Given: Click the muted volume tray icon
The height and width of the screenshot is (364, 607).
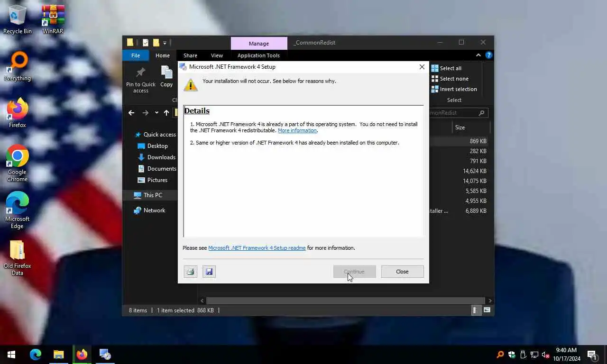Looking at the screenshot, I should pos(546,355).
